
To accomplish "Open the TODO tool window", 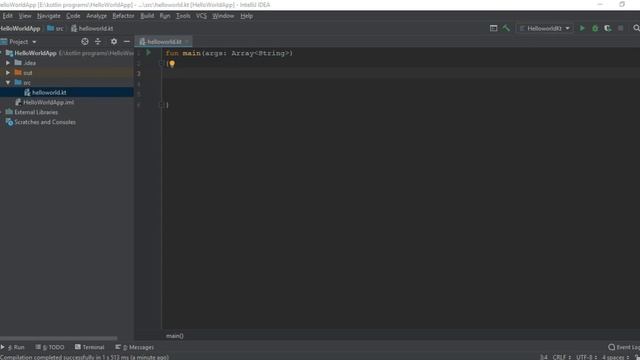I will point(50,347).
